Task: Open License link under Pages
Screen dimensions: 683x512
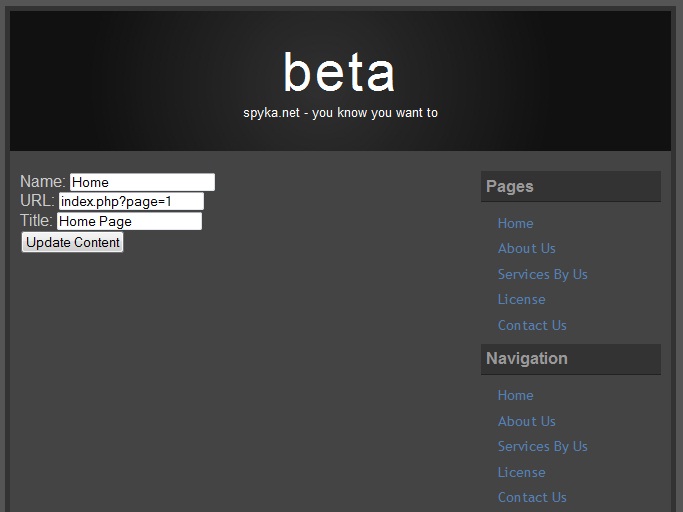Action: coord(521,299)
